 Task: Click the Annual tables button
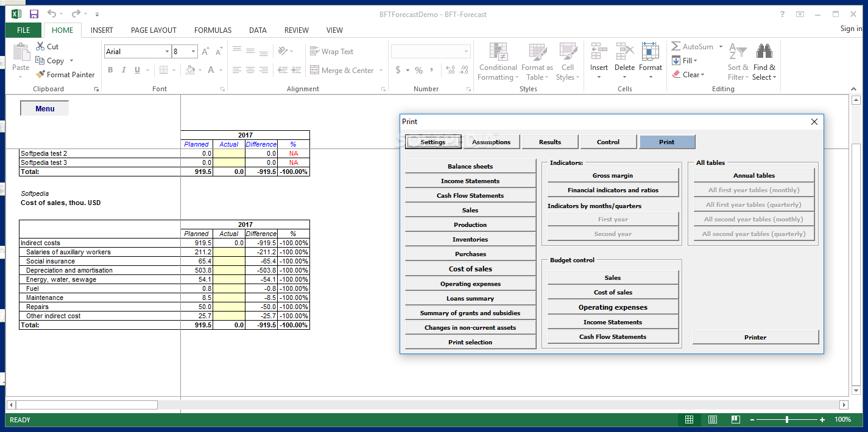pos(754,175)
